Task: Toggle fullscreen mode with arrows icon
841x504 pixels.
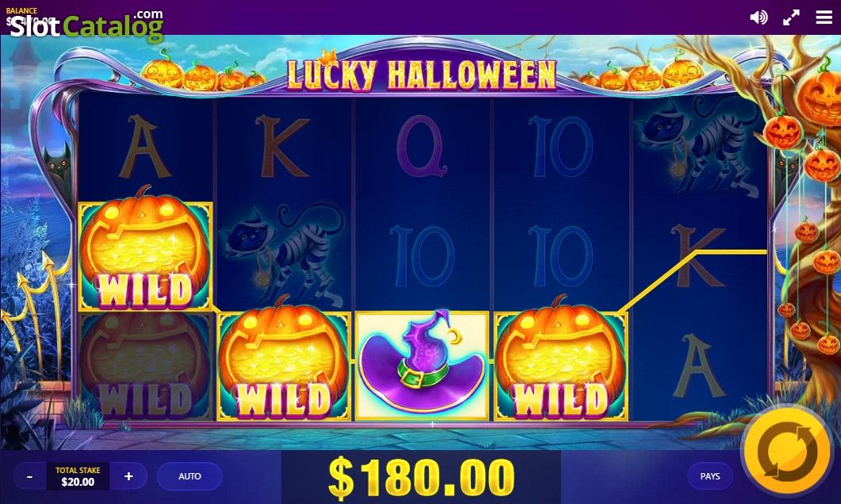Action: 791,17
